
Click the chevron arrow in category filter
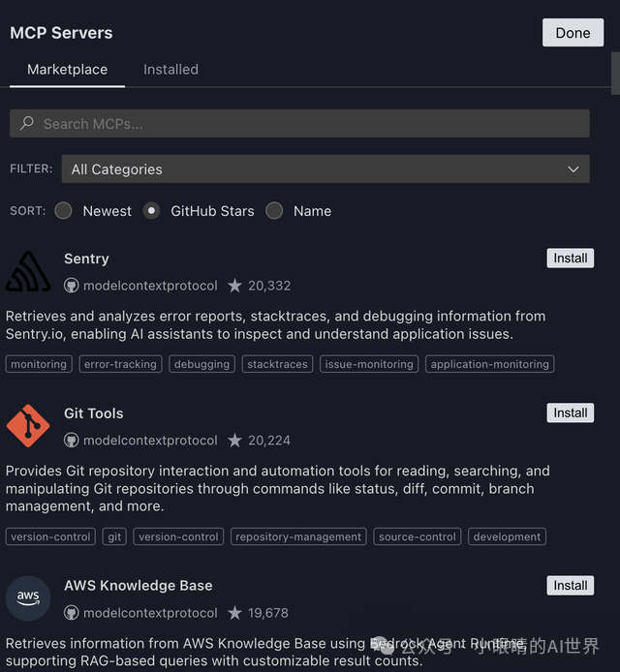point(573,168)
